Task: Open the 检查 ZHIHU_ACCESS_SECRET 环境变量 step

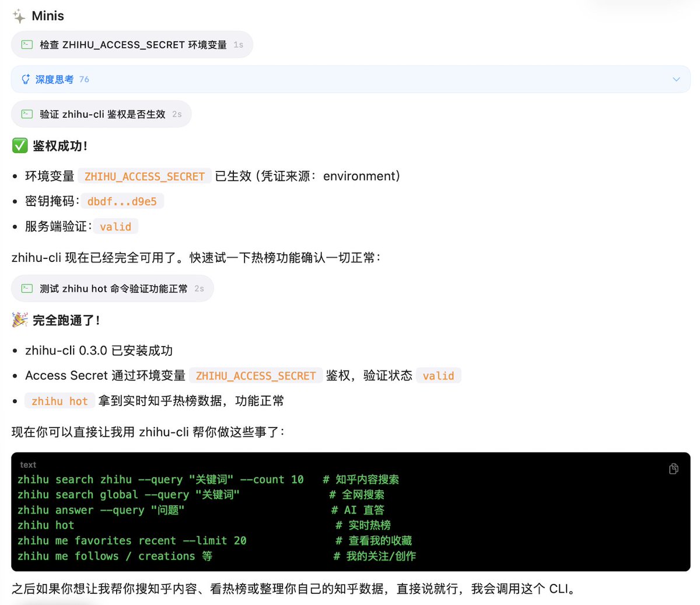Action: (x=132, y=44)
